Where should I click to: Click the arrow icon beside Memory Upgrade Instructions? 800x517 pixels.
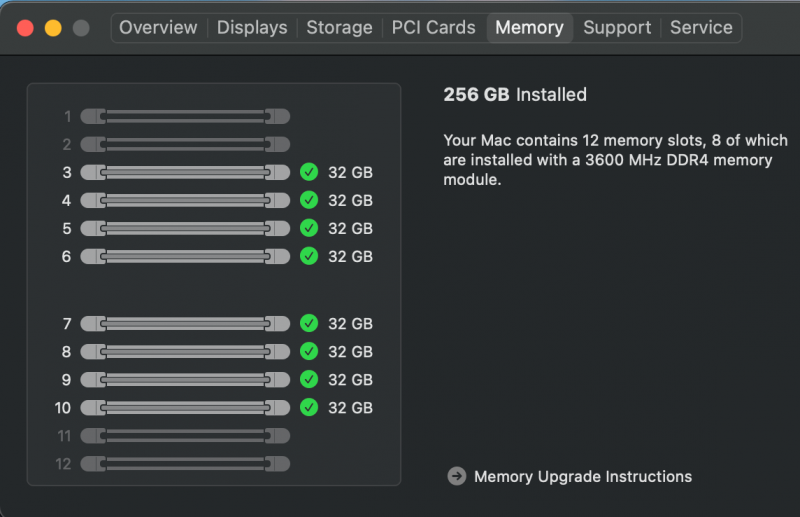pos(457,477)
